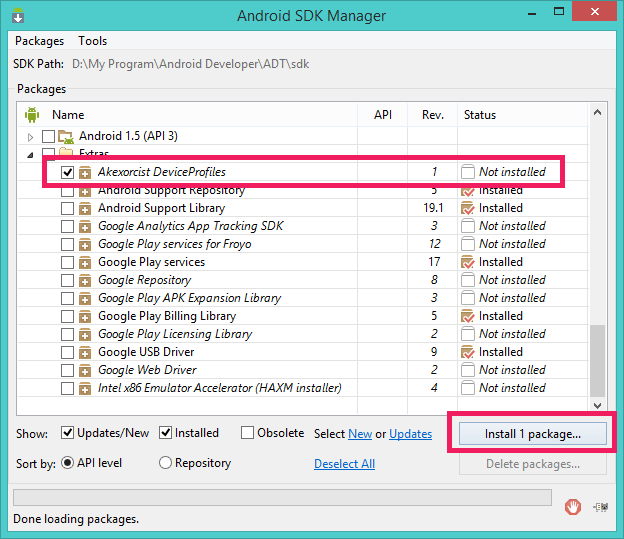624x539 pixels.
Task: Click the Select Updates link
Action: pyautogui.click(x=410, y=434)
